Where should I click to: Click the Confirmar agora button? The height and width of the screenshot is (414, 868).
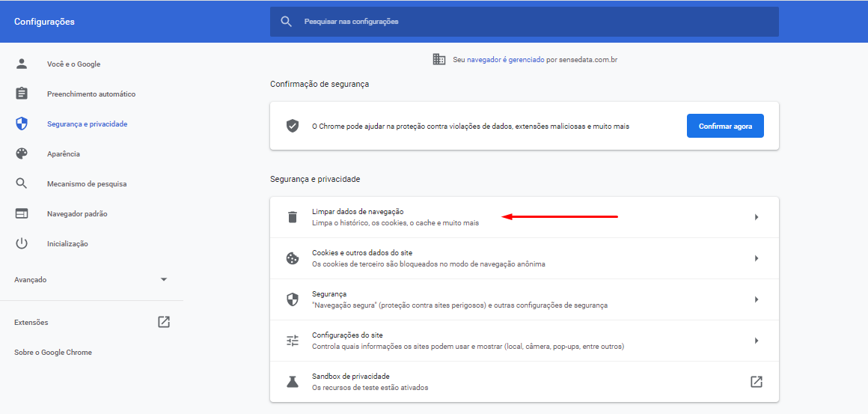[x=725, y=126]
